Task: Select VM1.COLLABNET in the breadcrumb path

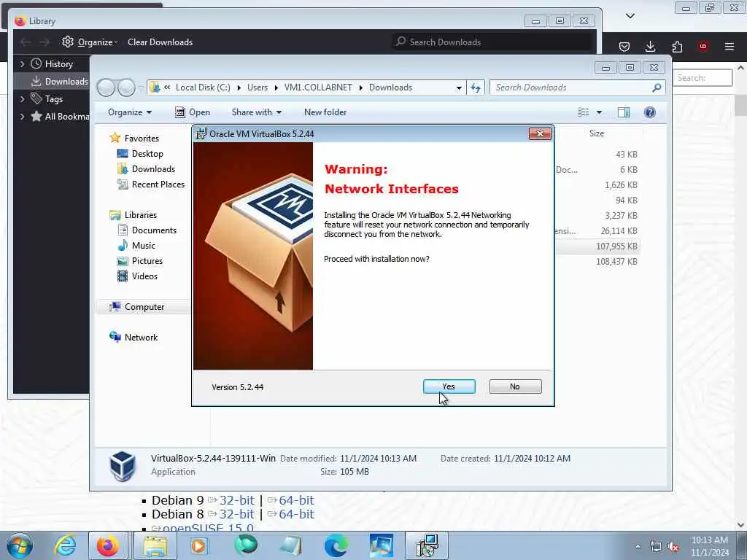Action: tap(318, 87)
